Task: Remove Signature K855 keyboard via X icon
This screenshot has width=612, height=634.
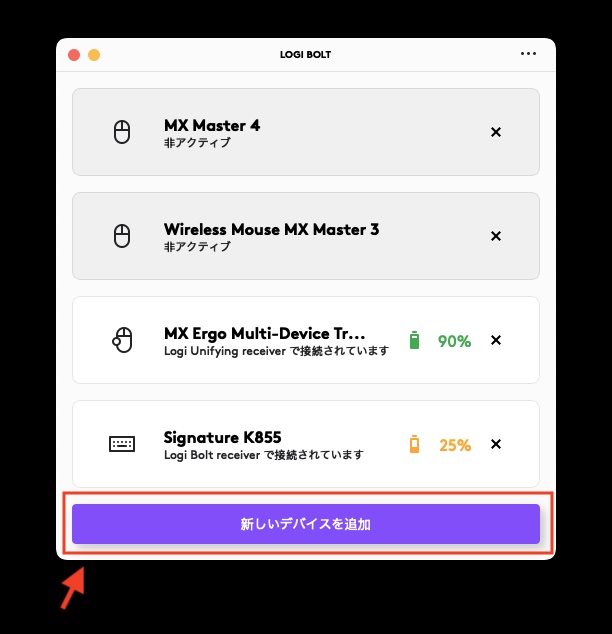Action: click(x=496, y=444)
